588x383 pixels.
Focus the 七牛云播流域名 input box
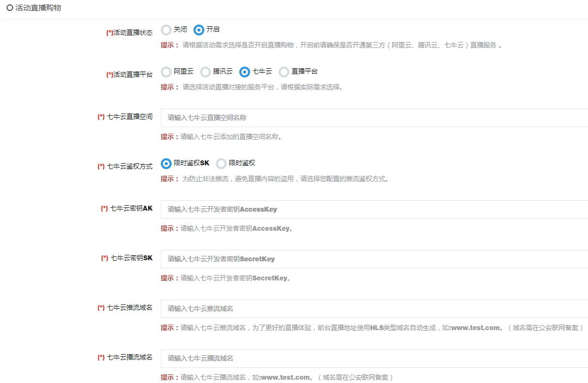(374, 358)
